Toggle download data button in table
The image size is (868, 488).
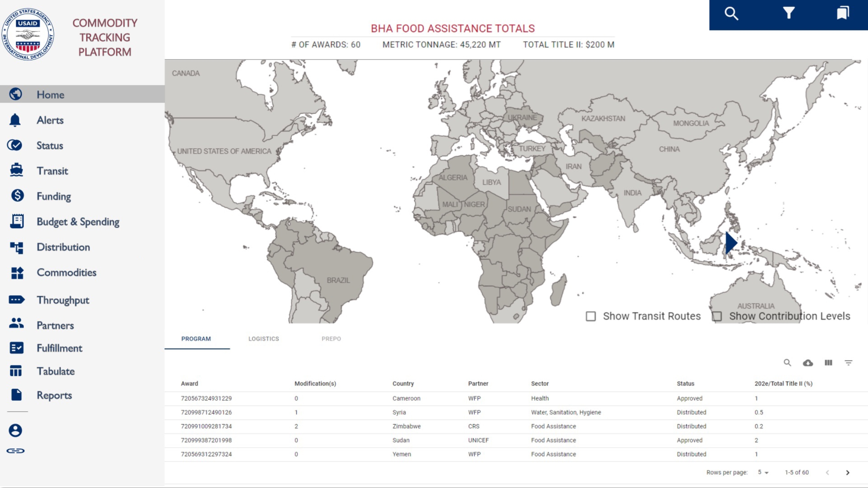(808, 363)
